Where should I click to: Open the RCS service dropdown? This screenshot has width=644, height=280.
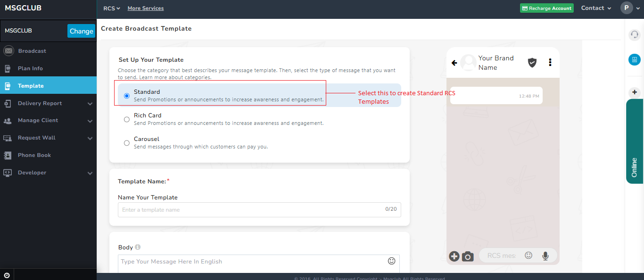point(111,8)
